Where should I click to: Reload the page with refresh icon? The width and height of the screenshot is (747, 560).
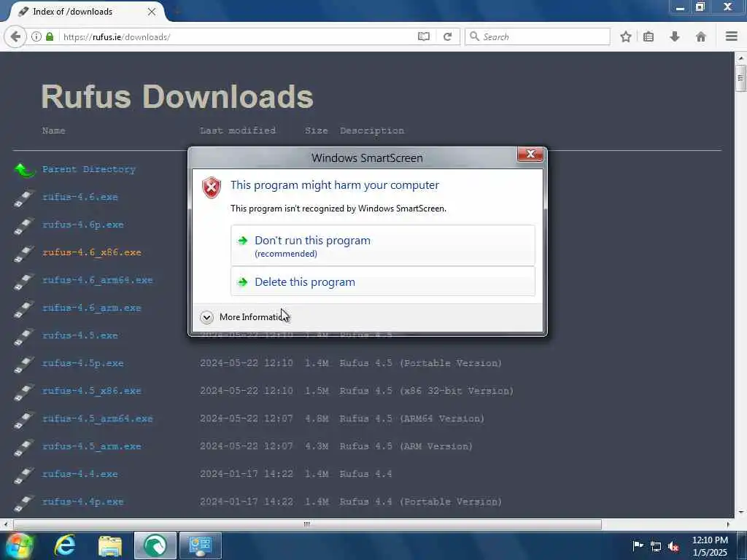(x=447, y=36)
